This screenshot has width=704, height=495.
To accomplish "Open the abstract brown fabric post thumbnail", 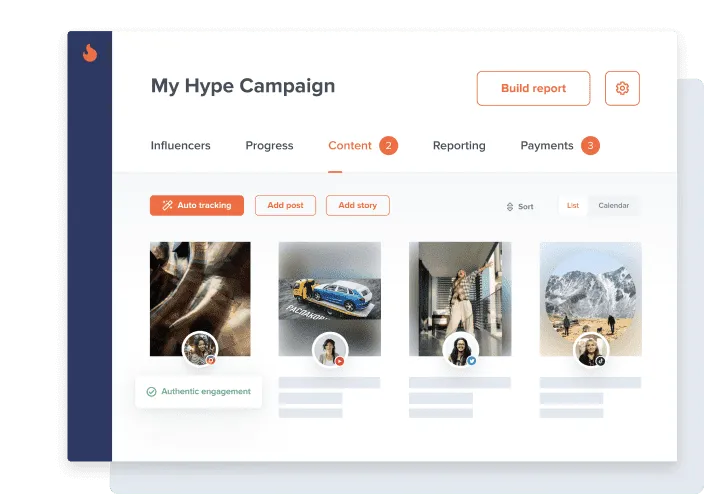I will [200, 299].
